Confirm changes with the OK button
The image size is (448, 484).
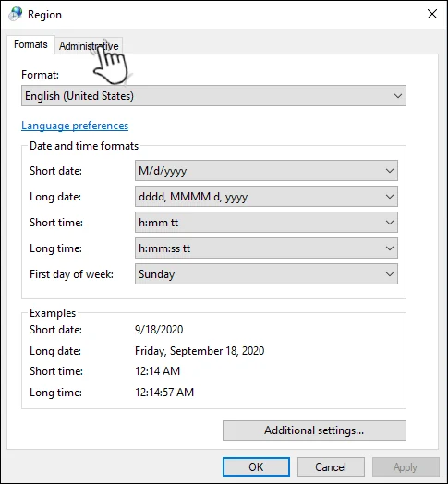point(256,467)
